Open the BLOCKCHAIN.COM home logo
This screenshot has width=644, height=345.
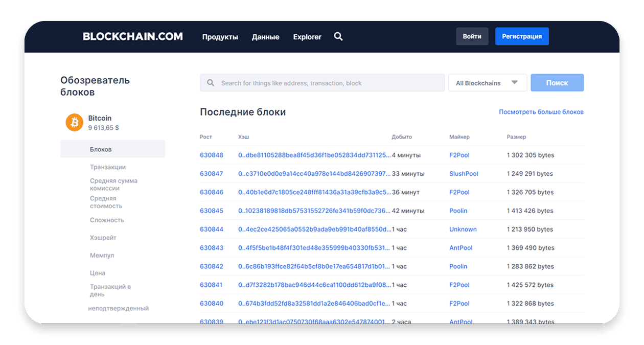pyautogui.click(x=133, y=37)
